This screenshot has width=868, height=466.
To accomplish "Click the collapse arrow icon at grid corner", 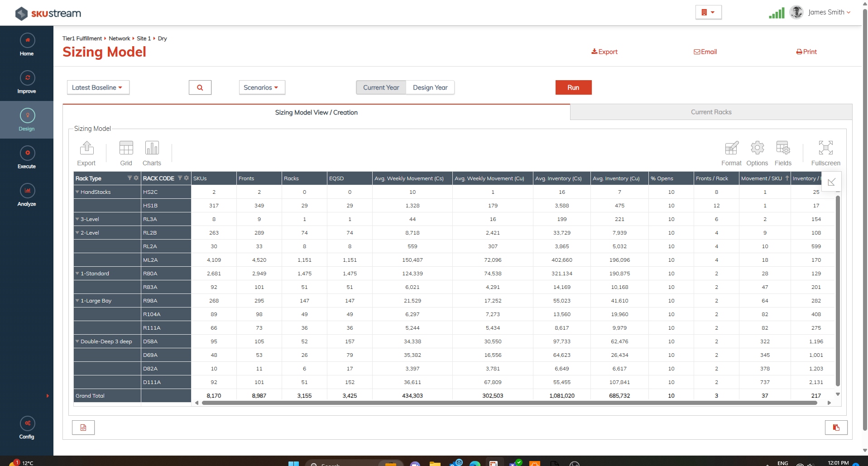I will 831,182.
